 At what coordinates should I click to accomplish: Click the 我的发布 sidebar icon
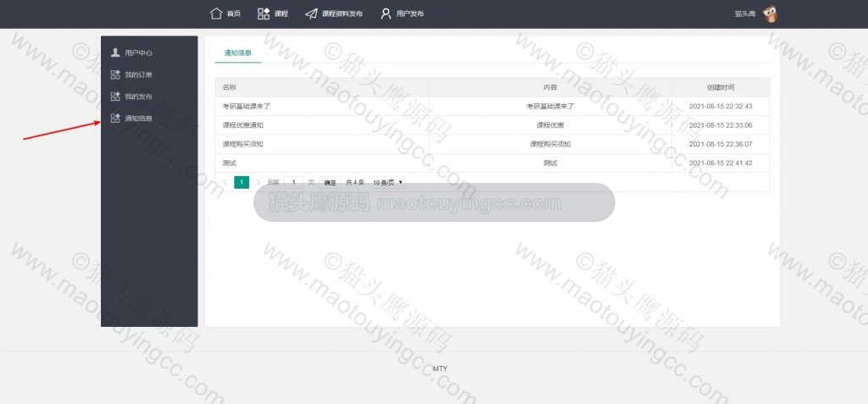pyautogui.click(x=115, y=97)
